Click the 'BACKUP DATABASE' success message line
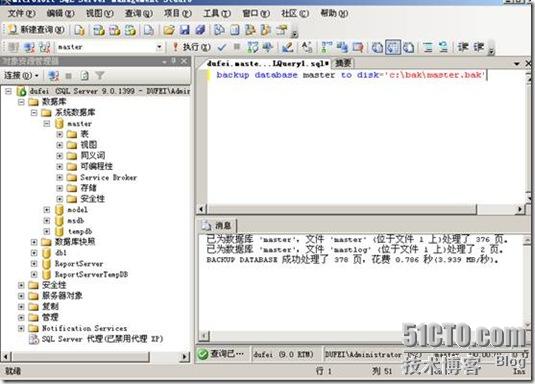This screenshot has width=535, height=384. (x=352, y=260)
